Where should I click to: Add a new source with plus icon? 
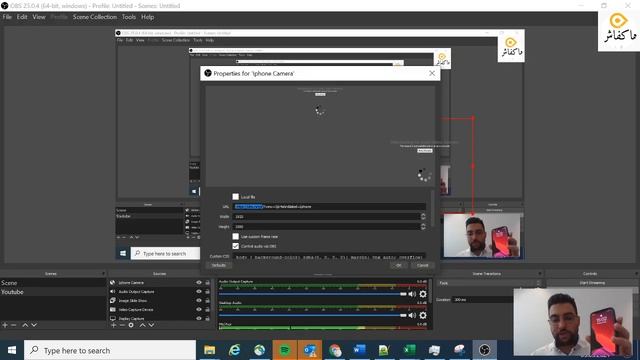coord(113,325)
